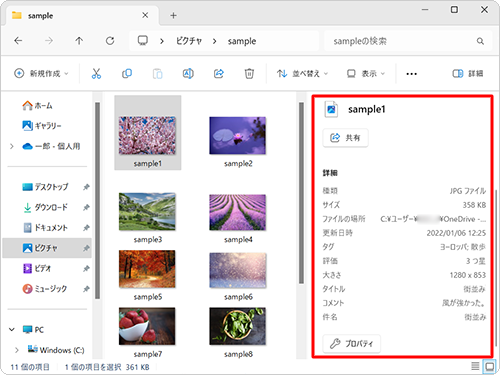Viewport: 500px width, 375px height.
Task: Click the コメント value 風が強かった。
Action: (x=464, y=303)
